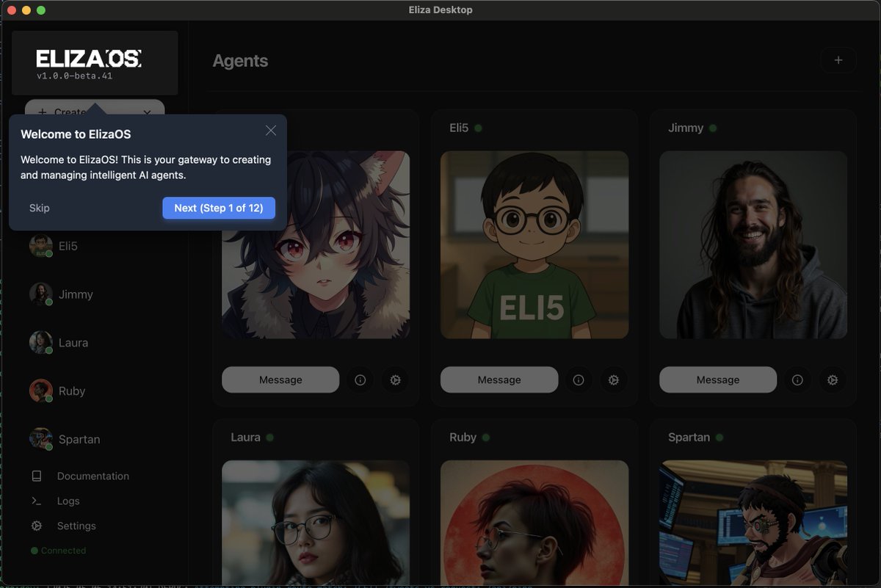Image resolution: width=881 pixels, height=588 pixels.
Task: Click Laura avatar icon in sidebar
Action: coord(40,343)
